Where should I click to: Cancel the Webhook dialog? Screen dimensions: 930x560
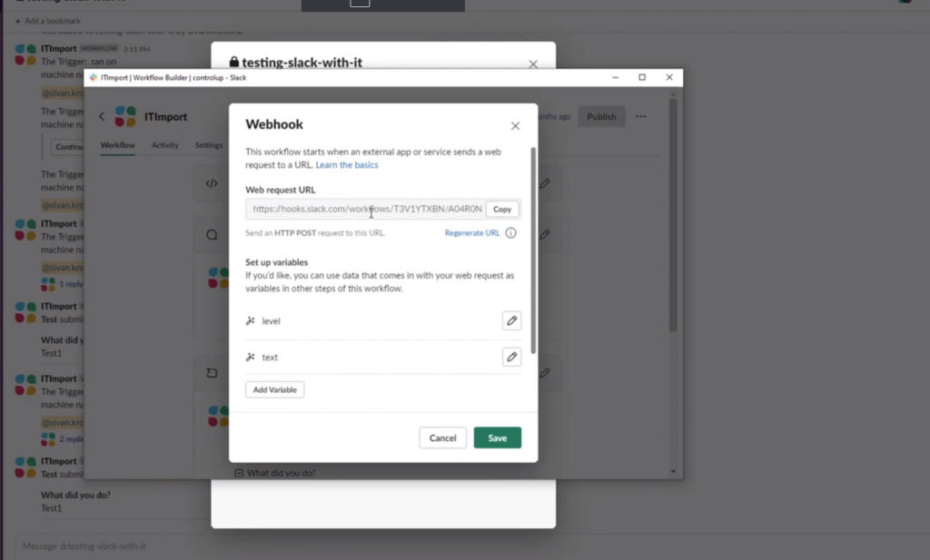(x=442, y=438)
